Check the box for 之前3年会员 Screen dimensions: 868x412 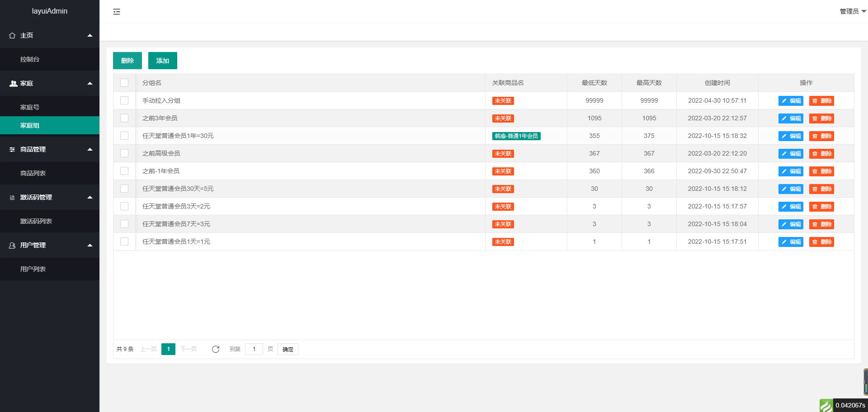click(x=124, y=118)
